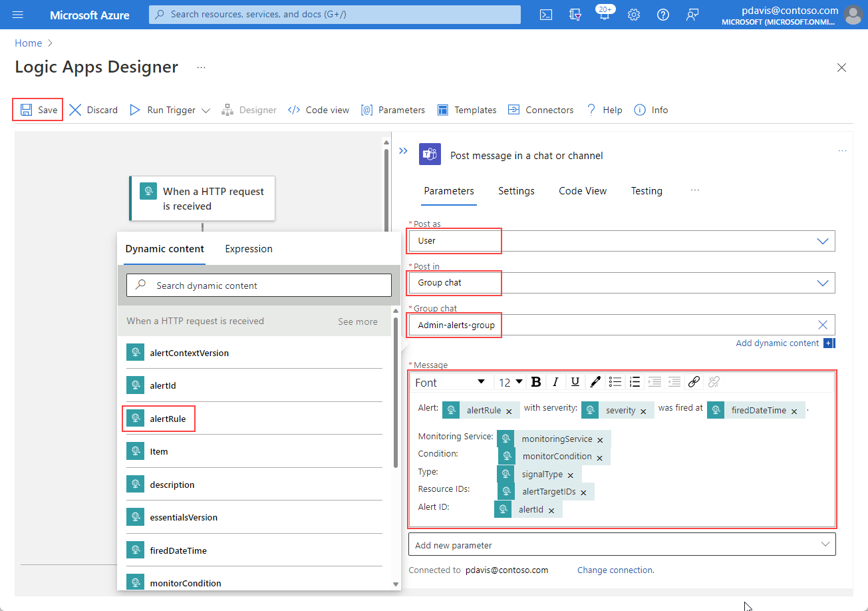Click Help in the designer toolbar

tap(604, 110)
